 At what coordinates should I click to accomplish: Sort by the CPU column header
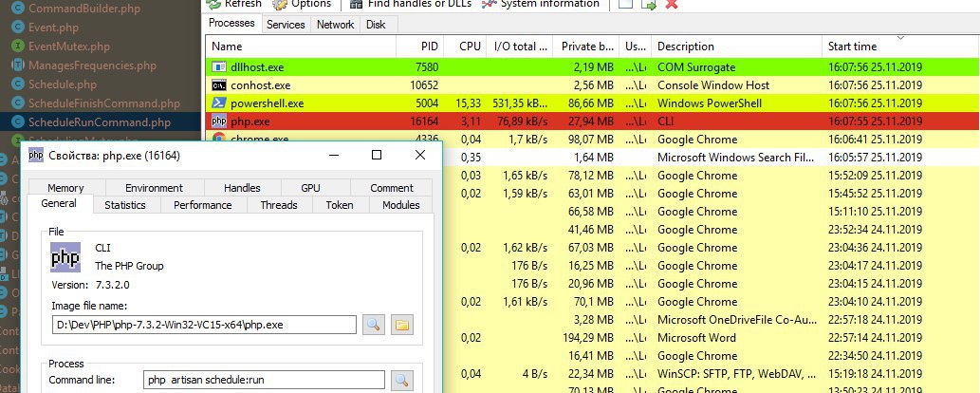click(464, 47)
